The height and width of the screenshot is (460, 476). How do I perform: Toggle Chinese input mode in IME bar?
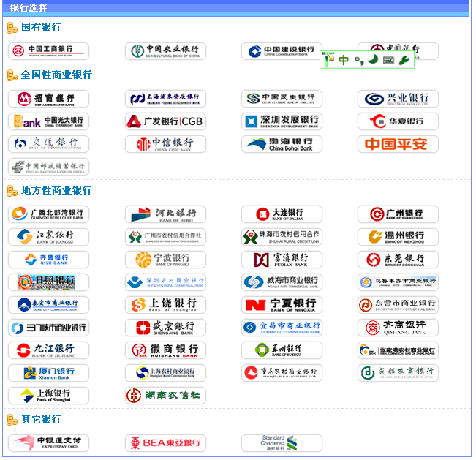click(343, 61)
